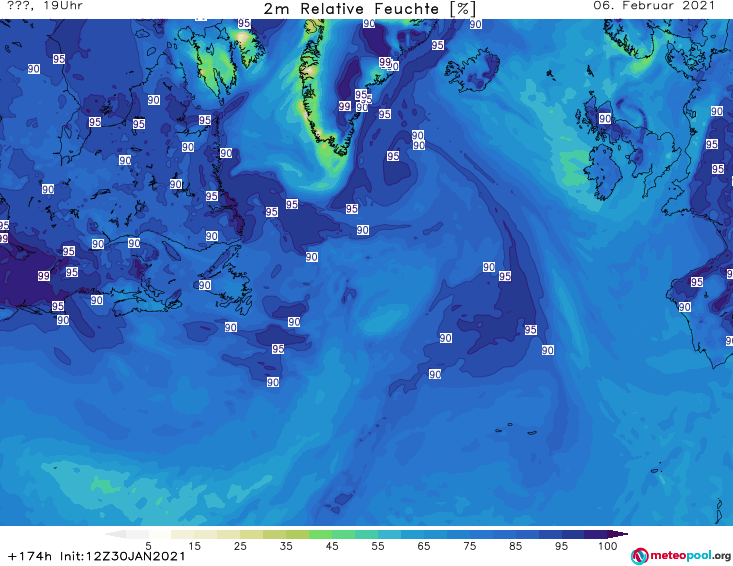This screenshot has height=566, width=733.
Task: Click the 90 contour label over Scotland
Action: [605, 119]
